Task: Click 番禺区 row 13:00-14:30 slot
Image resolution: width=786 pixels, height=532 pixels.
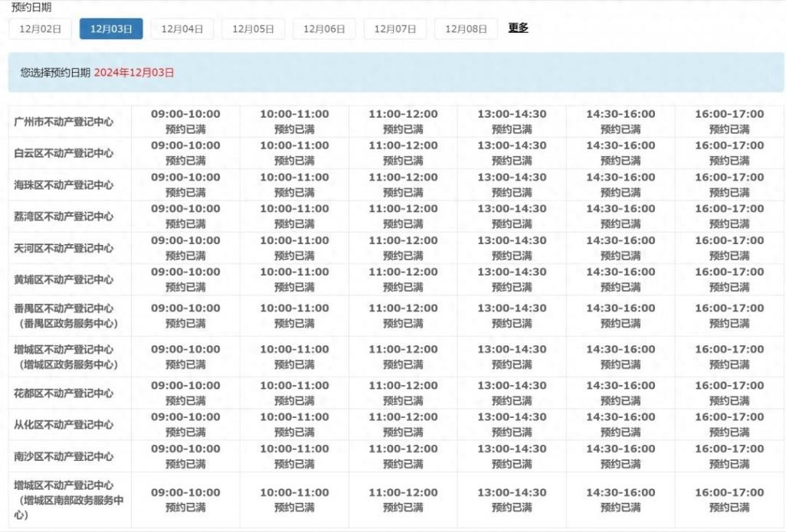Action: click(512, 315)
